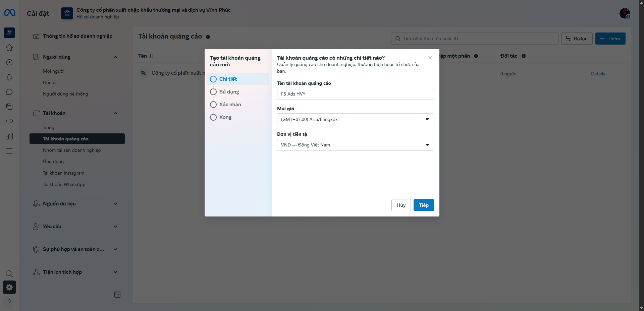Open the Múi giờ timezone dropdown

[x=355, y=119]
